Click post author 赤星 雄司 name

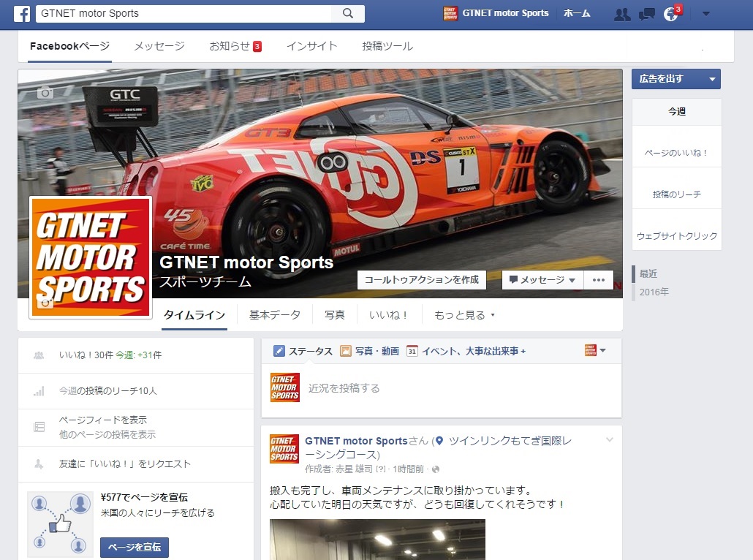353,469
